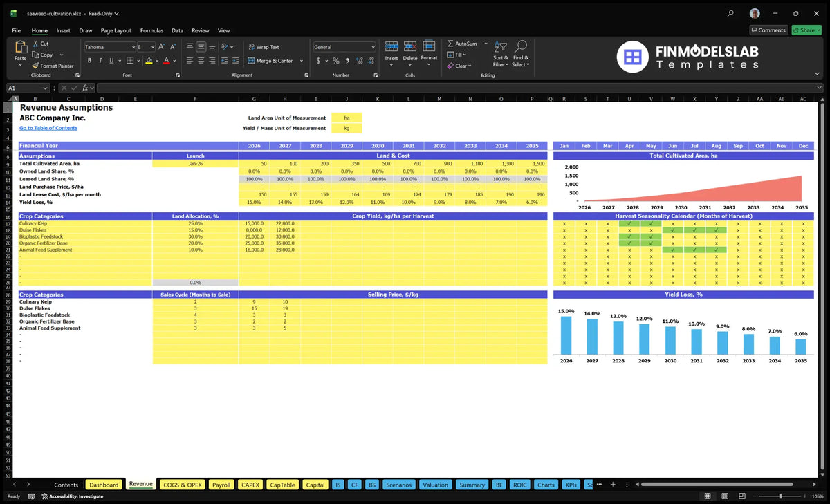Apply Comma Style format
Image resolution: width=830 pixels, height=504 pixels.
[x=346, y=61]
